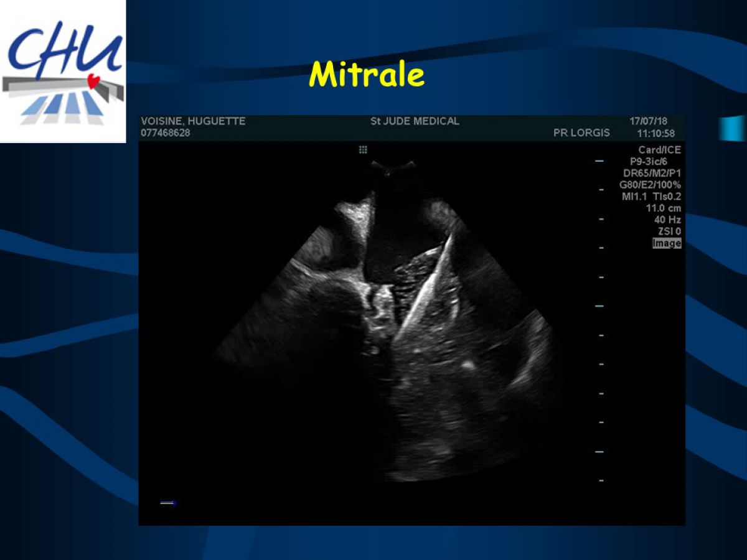Click the "Card/ICE" preset label

click(659, 150)
